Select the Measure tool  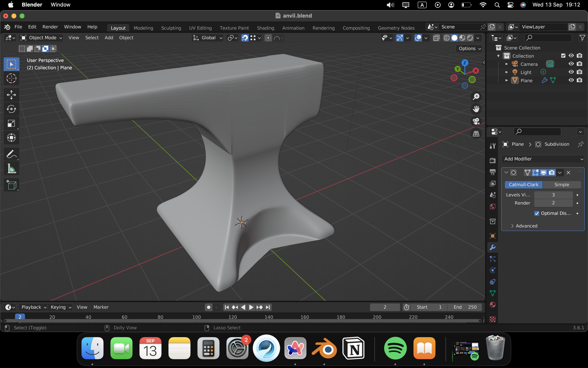click(11, 168)
